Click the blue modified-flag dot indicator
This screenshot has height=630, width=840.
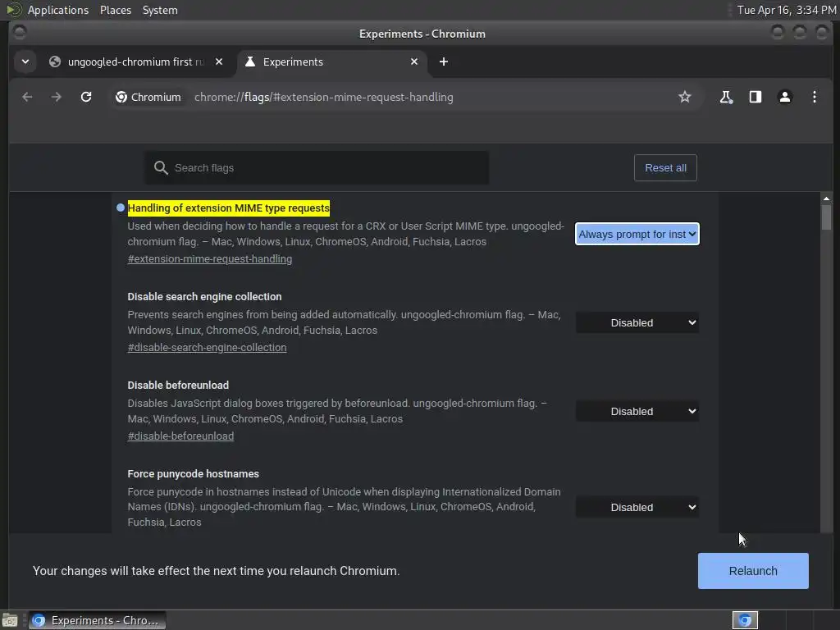tap(121, 208)
